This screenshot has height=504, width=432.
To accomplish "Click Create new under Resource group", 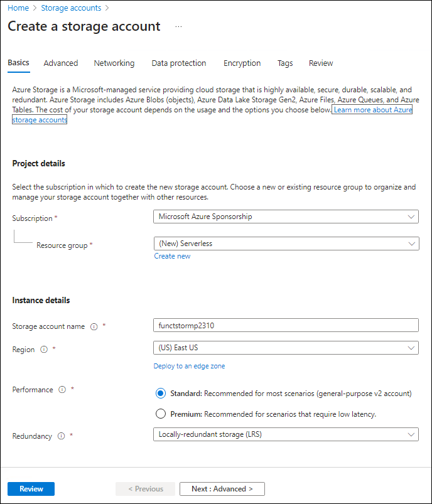I will point(172,256).
